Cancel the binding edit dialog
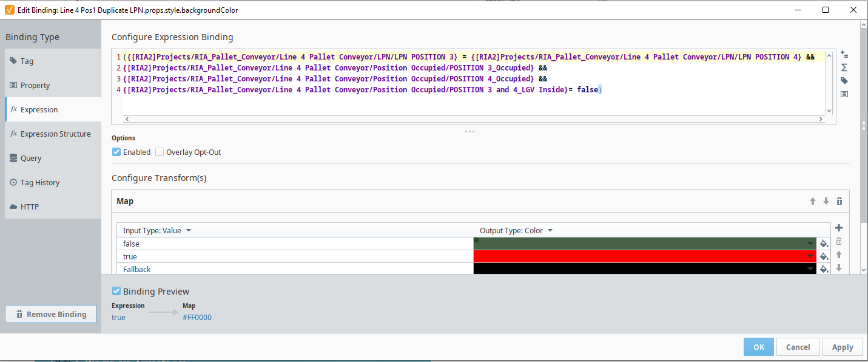The width and height of the screenshot is (868, 362). tap(798, 347)
